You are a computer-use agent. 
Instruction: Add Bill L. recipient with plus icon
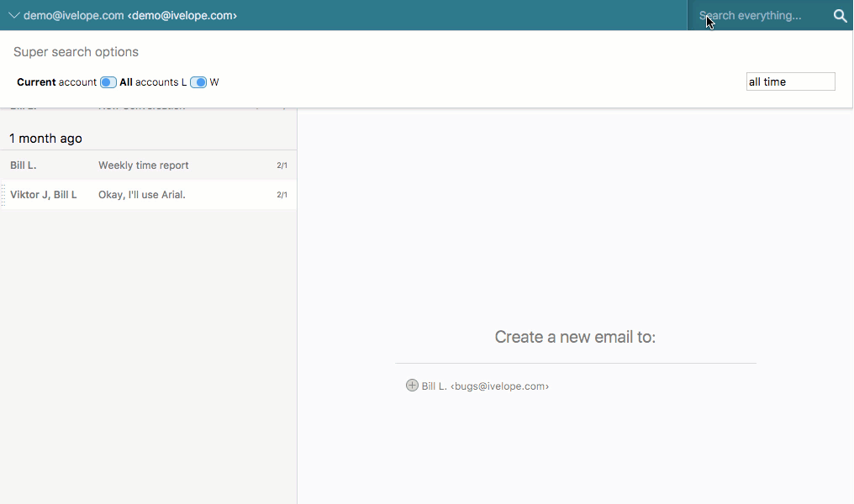(x=412, y=386)
